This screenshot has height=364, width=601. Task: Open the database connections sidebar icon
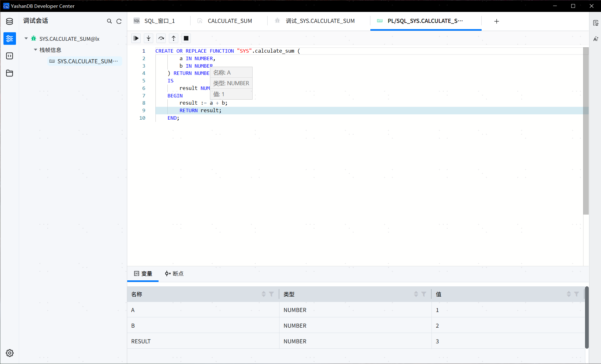pyautogui.click(x=9, y=21)
